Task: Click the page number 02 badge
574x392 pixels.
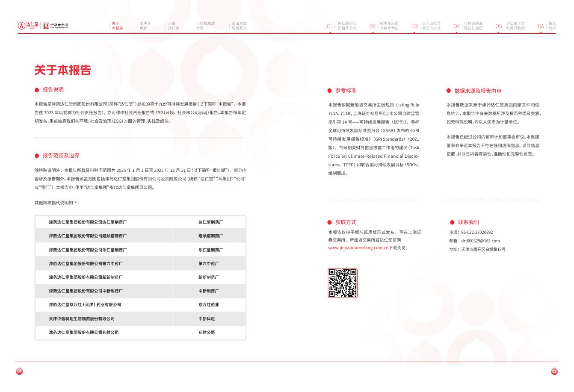Action: (x=554, y=371)
